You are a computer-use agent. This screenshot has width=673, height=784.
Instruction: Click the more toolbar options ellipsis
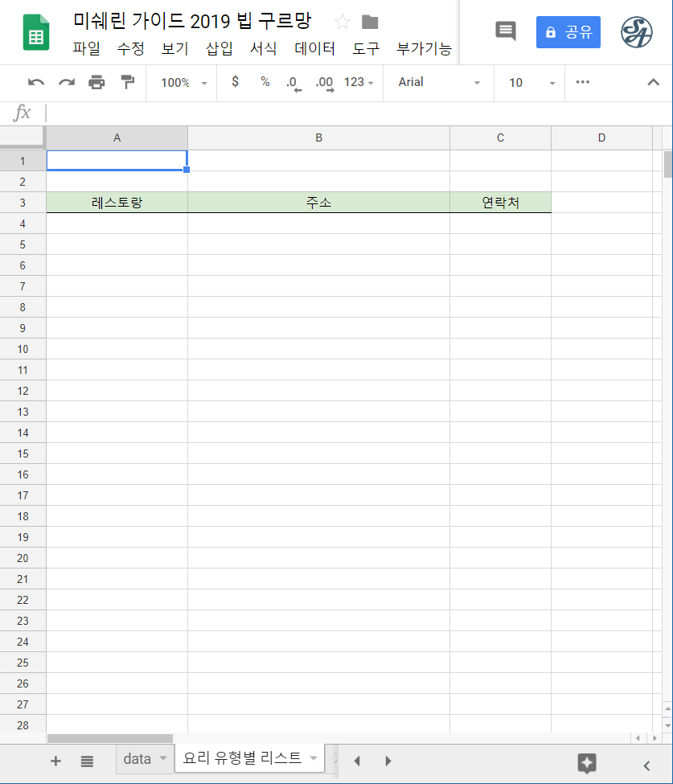(583, 82)
